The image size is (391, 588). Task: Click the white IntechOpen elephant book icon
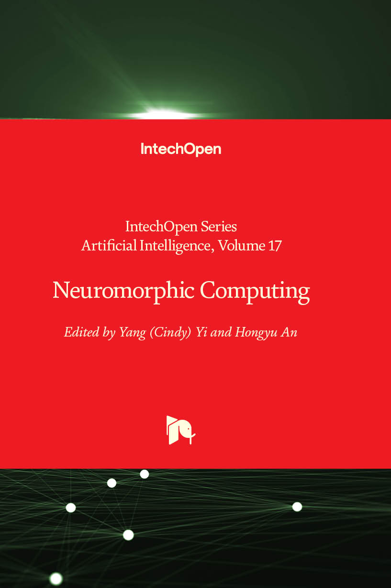[x=181, y=430]
